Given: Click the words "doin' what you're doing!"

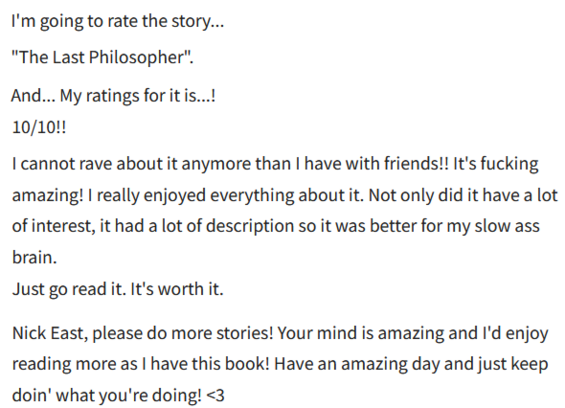Looking at the screenshot, I should [x=107, y=395].
